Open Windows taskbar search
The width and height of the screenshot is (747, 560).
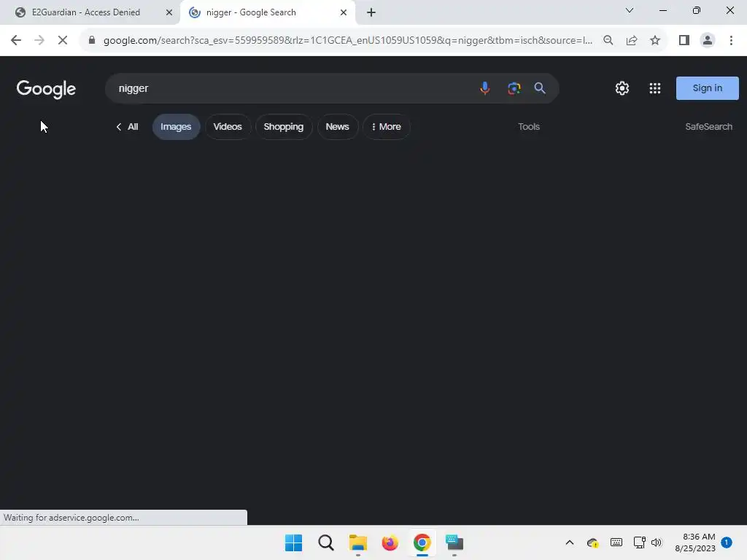[x=326, y=542]
